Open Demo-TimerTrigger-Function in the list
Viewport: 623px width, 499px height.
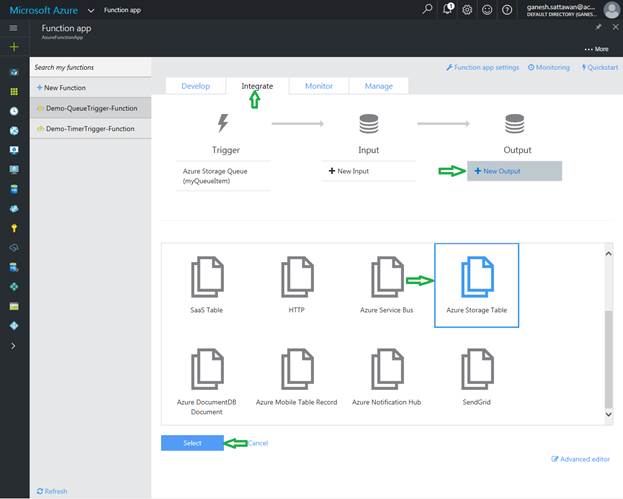(90, 128)
